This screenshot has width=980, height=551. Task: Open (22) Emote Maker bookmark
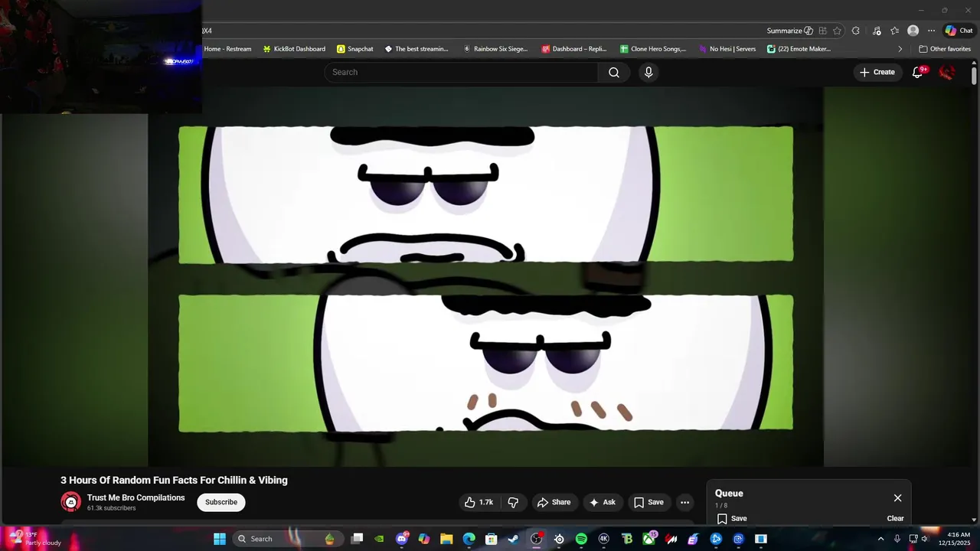point(799,49)
